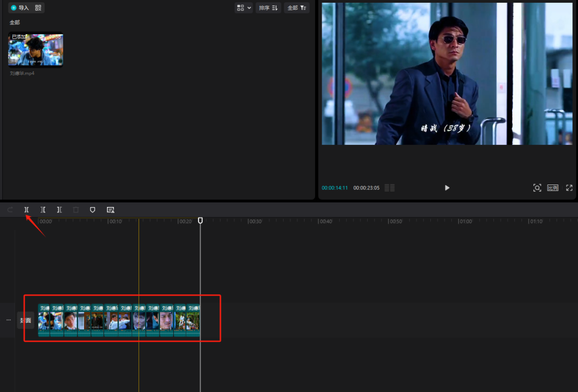Select the first clip on the timeline track
This screenshot has width=578, height=392.
[44, 320]
